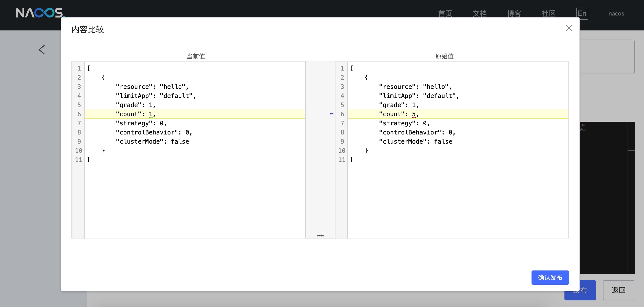Click the 内容比较 dialog title

[88, 29]
